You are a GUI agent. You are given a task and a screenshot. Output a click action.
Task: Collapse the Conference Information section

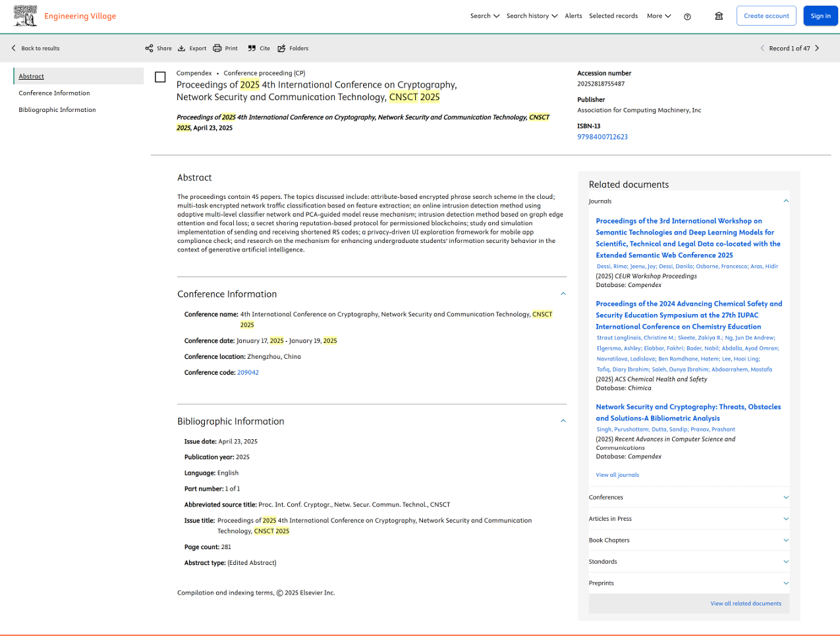[x=563, y=294]
